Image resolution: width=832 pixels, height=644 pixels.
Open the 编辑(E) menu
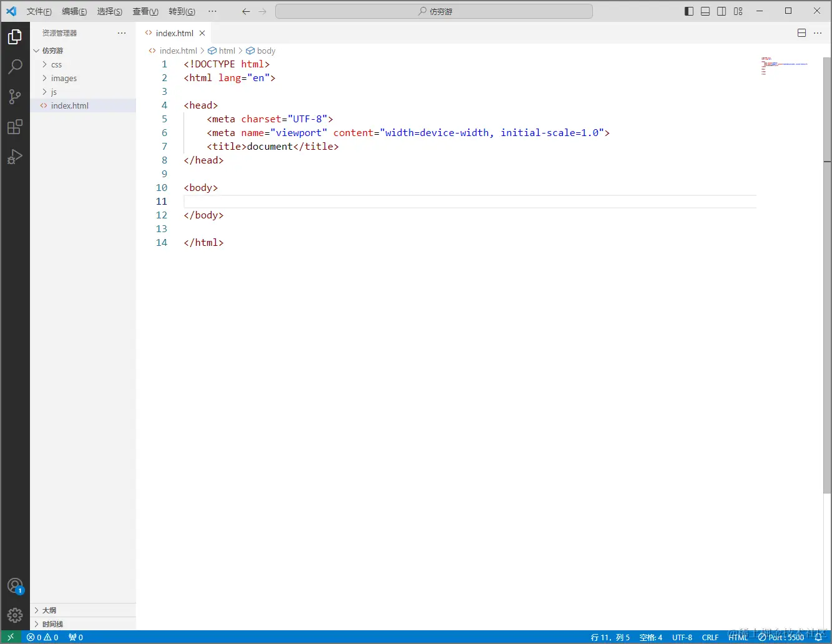coord(74,11)
